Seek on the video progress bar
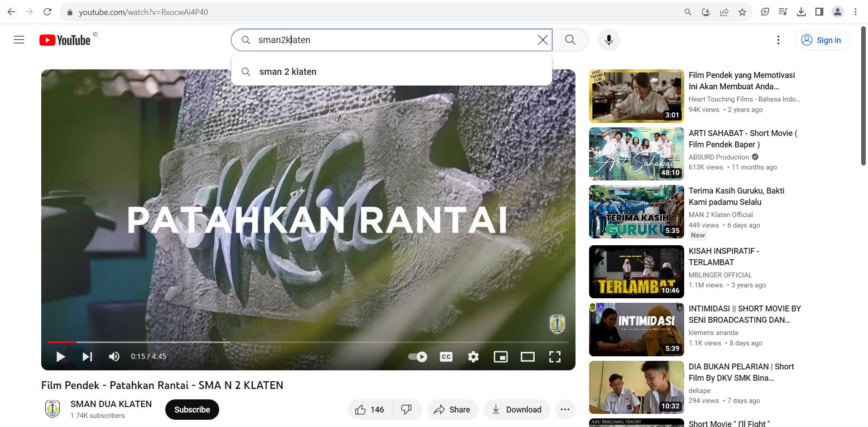The width and height of the screenshot is (868, 427). click(x=308, y=342)
